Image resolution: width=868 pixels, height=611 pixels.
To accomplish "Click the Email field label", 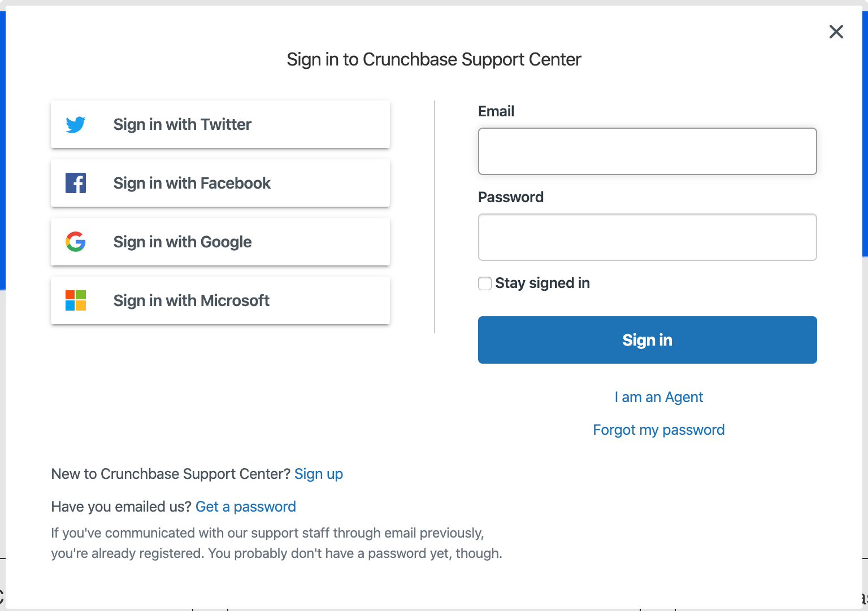I will 496,111.
